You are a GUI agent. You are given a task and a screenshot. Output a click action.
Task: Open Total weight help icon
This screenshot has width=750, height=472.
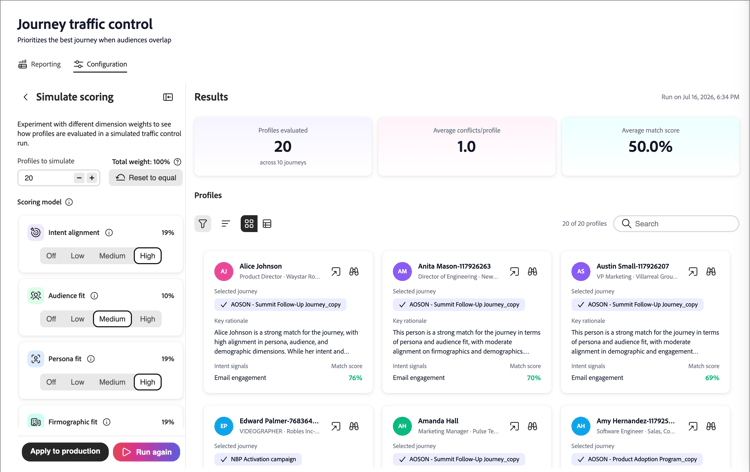(177, 162)
